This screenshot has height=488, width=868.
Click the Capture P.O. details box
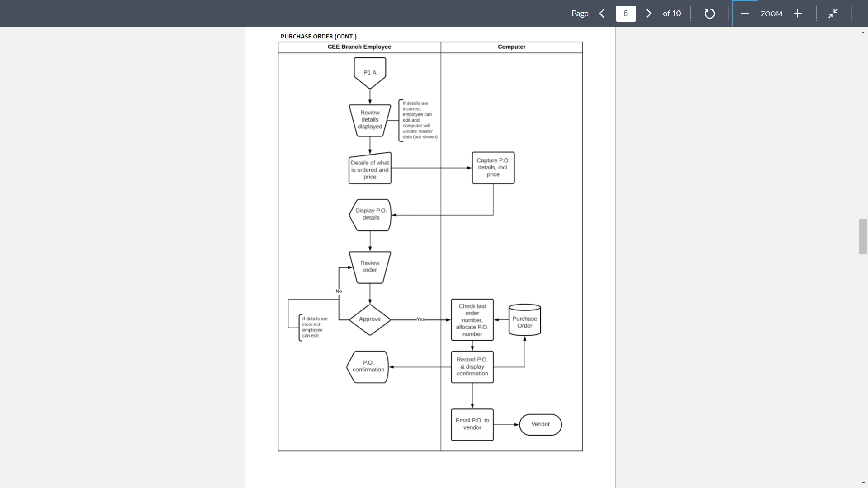tap(493, 167)
